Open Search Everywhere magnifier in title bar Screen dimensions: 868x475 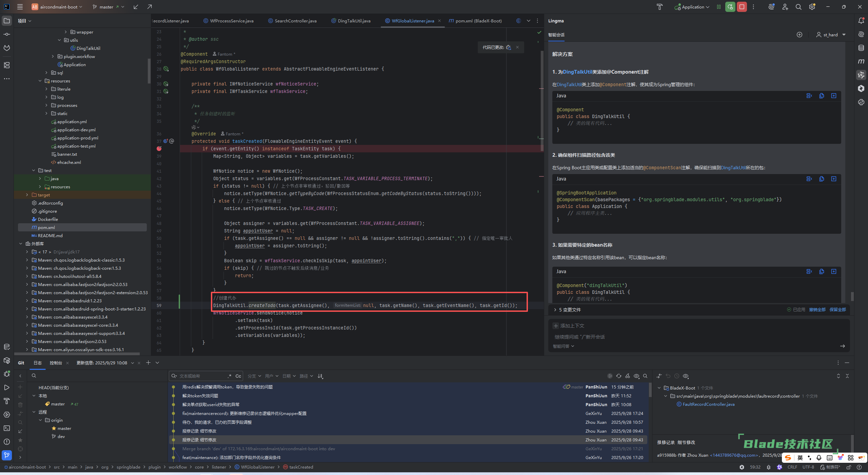pyautogui.click(x=798, y=7)
